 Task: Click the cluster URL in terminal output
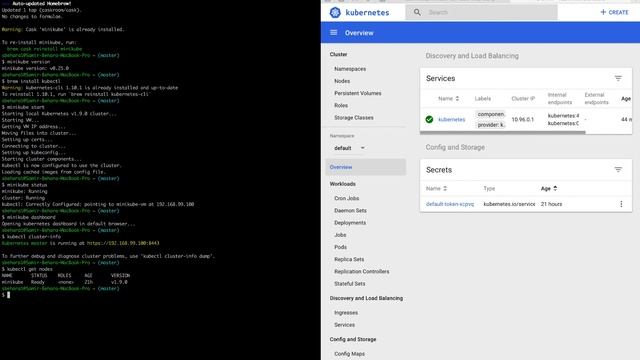pos(123,243)
